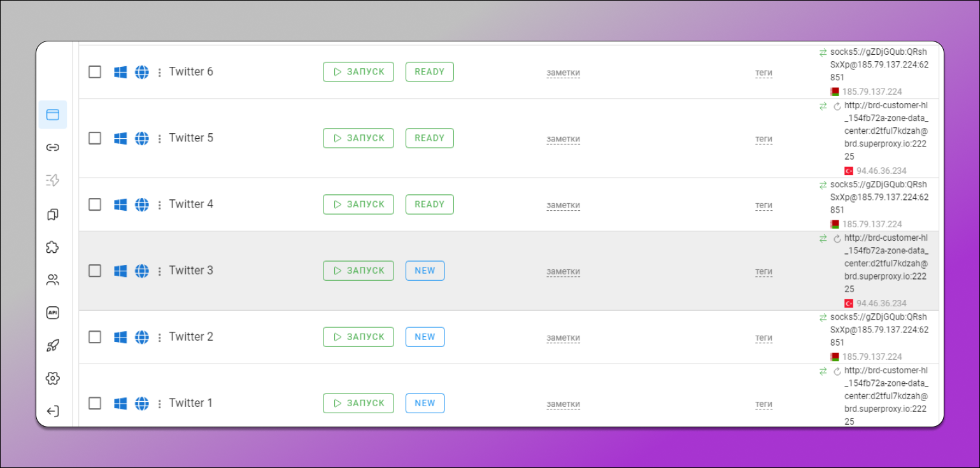This screenshot has width=980, height=468.
Task: Click the Twitter 6 profile name
Action: click(x=191, y=72)
